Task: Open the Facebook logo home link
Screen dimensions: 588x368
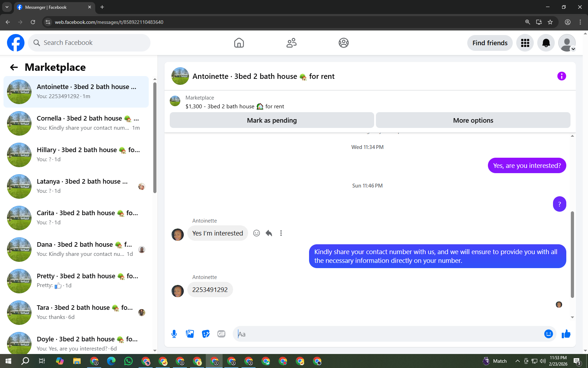Action: pyautogui.click(x=16, y=43)
